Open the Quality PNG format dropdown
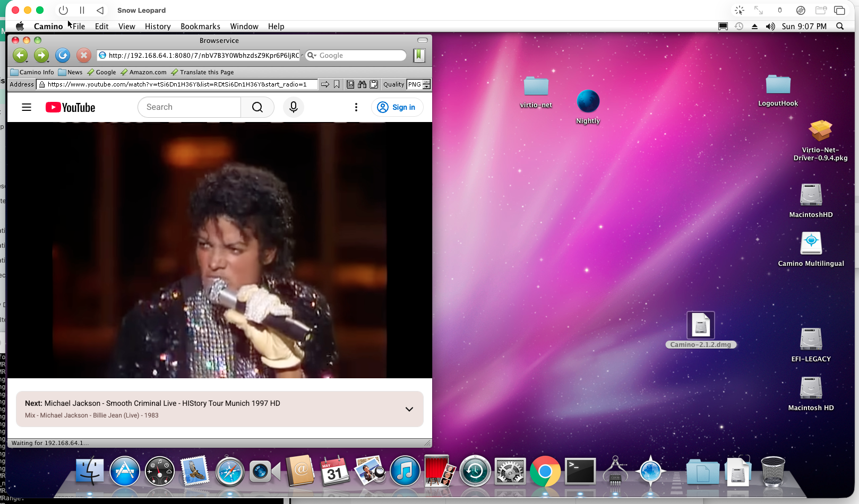The image size is (859, 504). point(419,84)
